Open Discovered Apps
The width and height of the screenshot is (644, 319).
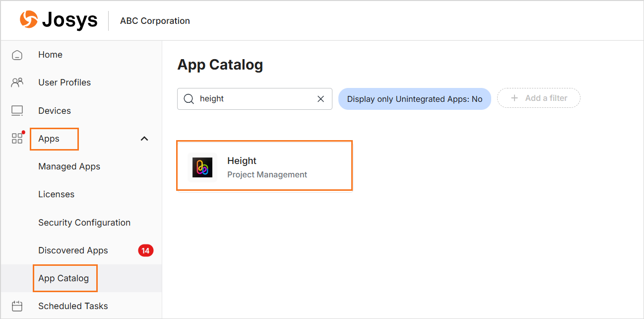[73, 250]
